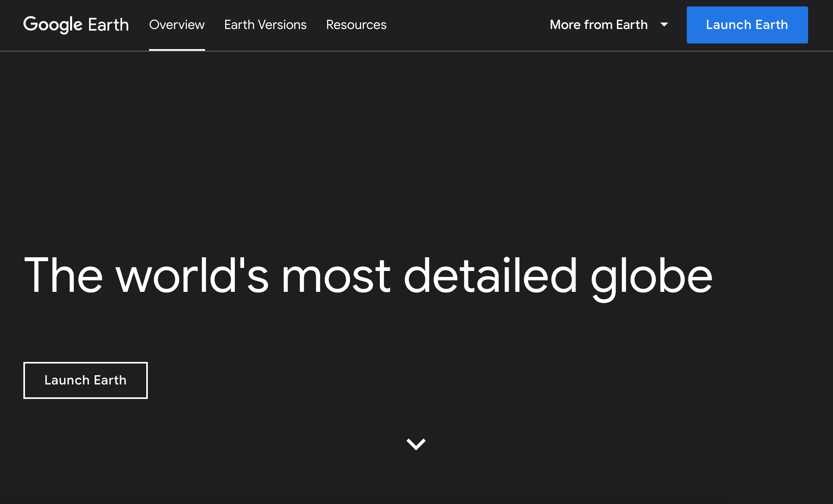Click the Google Earth logo
This screenshot has height=504, width=833.
pyautogui.click(x=76, y=25)
